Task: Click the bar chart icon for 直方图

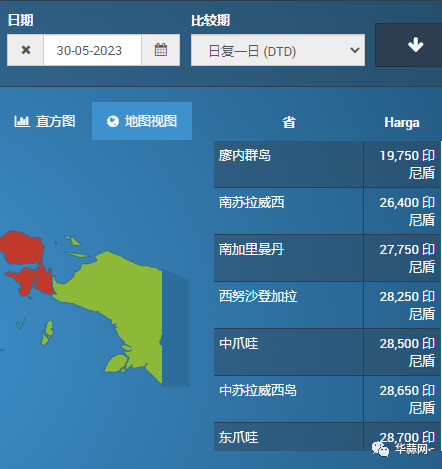Action: coord(22,121)
